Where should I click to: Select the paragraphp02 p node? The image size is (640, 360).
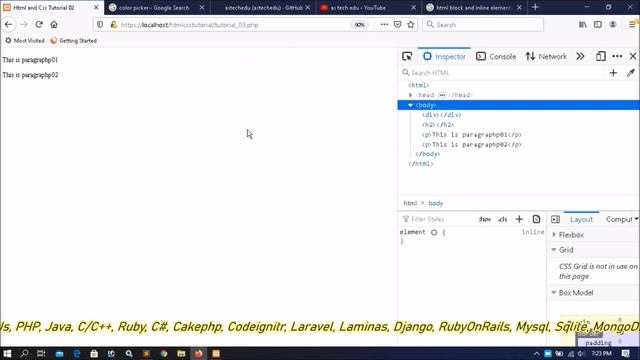(472, 144)
